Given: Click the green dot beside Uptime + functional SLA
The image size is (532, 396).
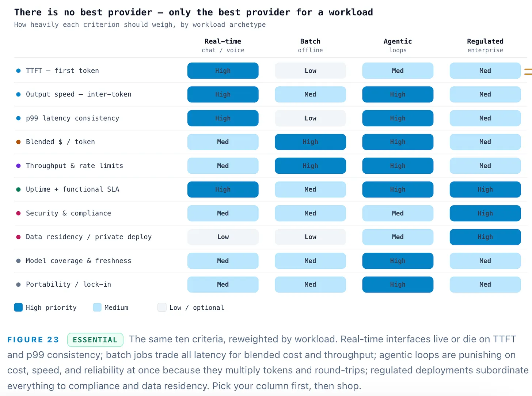Looking at the screenshot, I should pyautogui.click(x=18, y=189).
